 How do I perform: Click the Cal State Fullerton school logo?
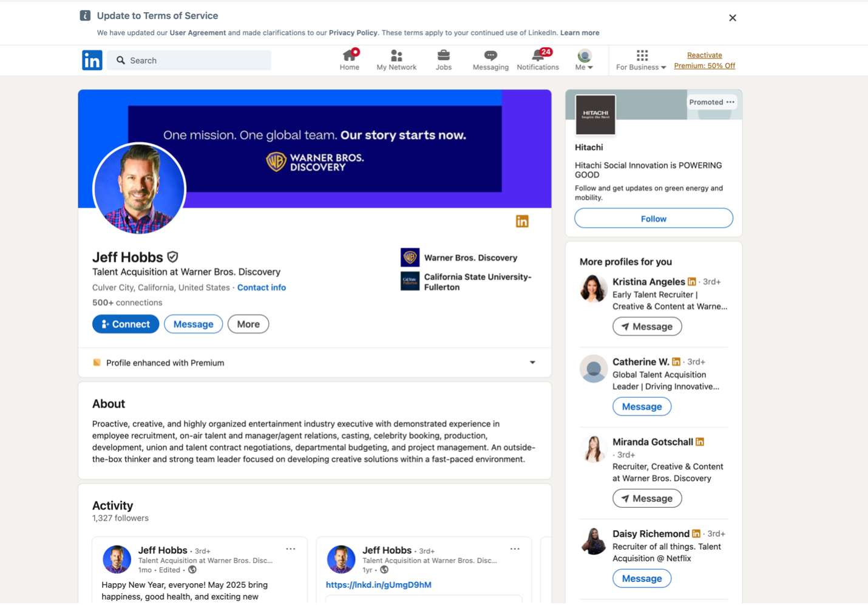[x=410, y=281]
